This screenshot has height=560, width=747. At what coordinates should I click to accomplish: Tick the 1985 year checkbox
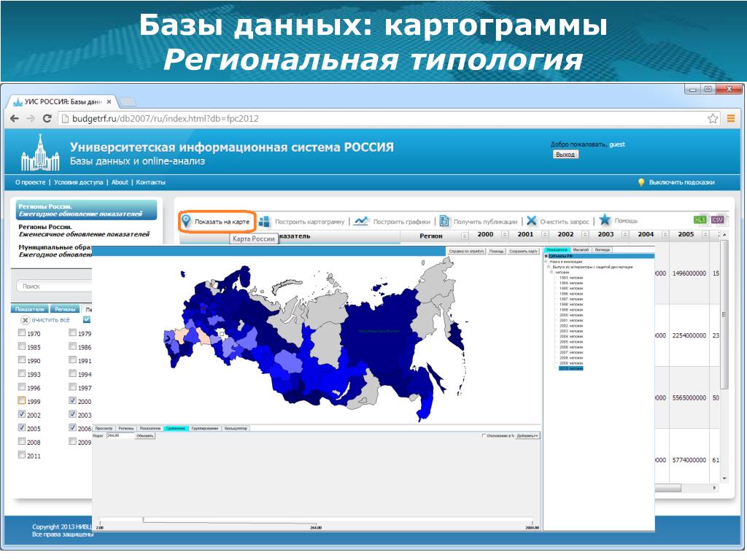[22, 346]
